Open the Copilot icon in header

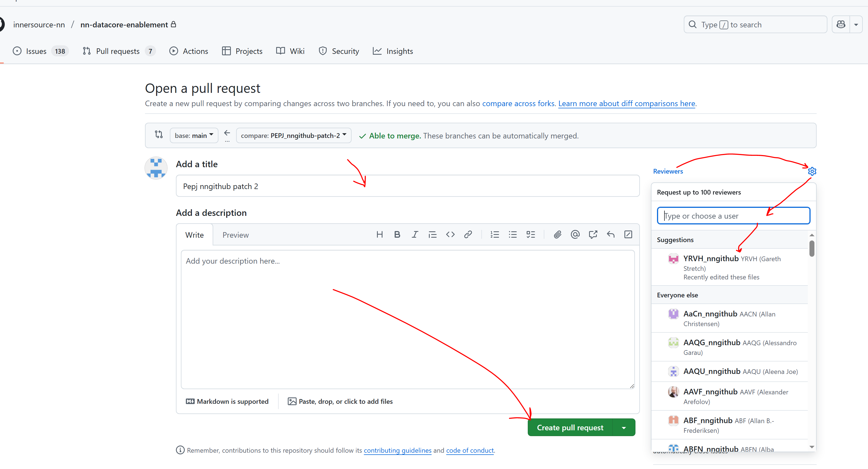[x=841, y=25]
